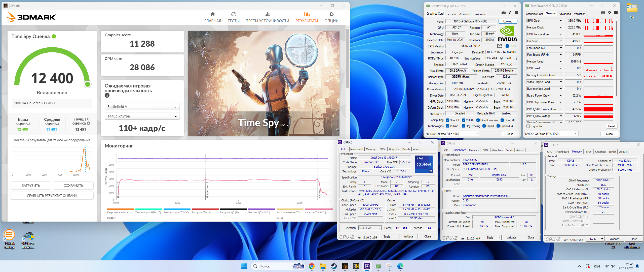Click the NVIDIA logo in GPU-Z
644x272 pixels.
(508, 34)
